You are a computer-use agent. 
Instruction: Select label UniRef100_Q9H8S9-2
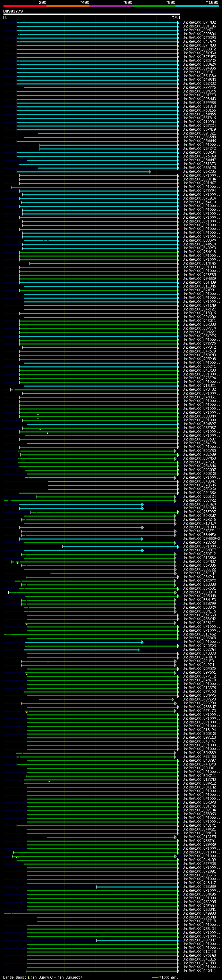click(x=201, y=539)
